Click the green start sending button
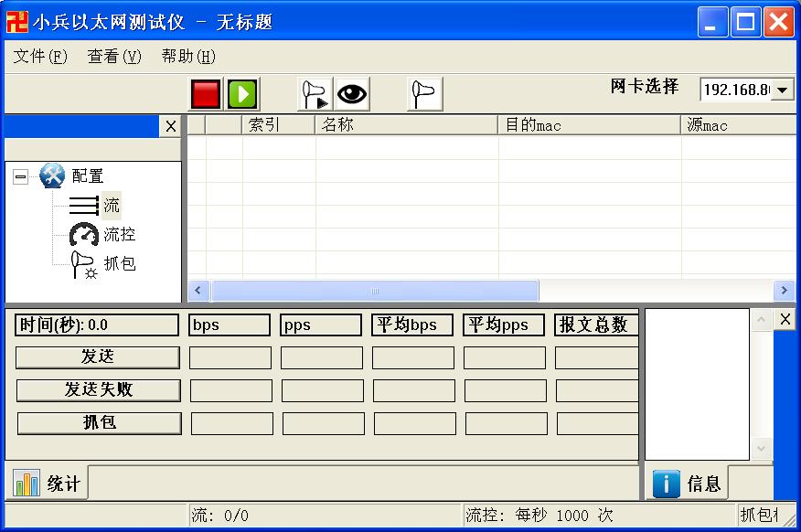This screenshot has height=532, width=801. coord(242,94)
